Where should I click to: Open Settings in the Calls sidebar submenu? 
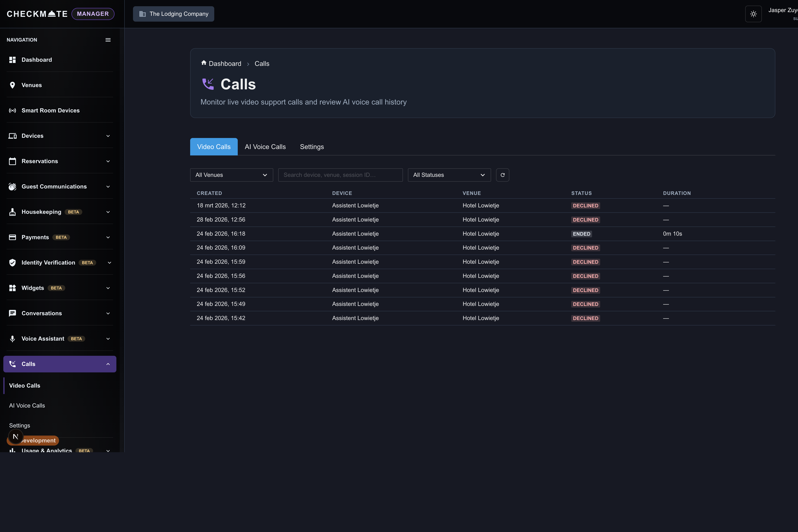20,425
